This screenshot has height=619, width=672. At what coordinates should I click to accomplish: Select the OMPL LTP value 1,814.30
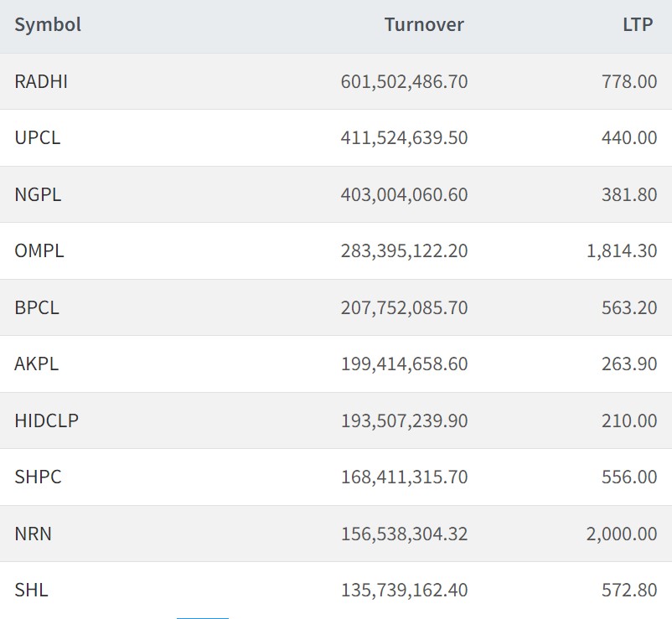pos(622,250)
